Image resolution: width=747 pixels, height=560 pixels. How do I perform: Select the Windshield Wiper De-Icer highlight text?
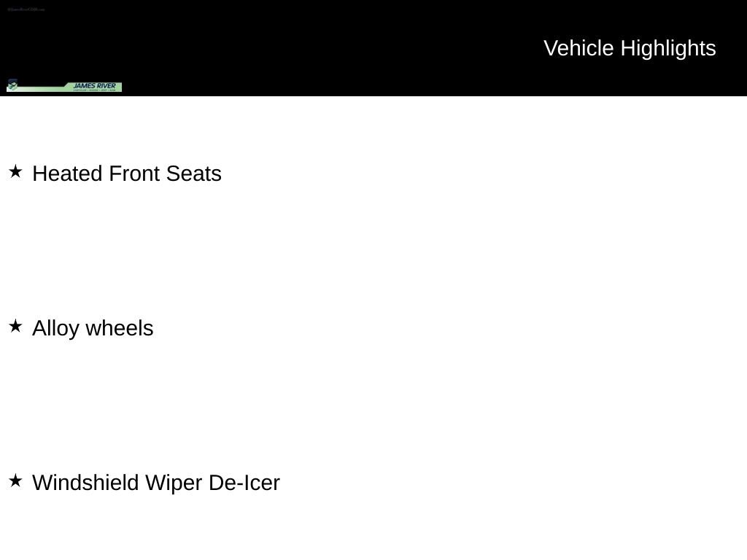(x=156, y=483)
